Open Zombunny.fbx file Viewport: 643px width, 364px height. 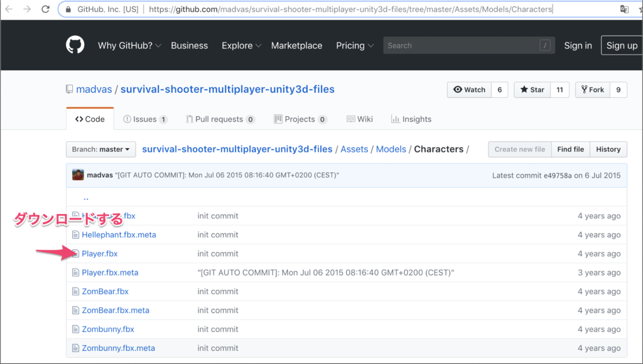[x=108, y=329]
